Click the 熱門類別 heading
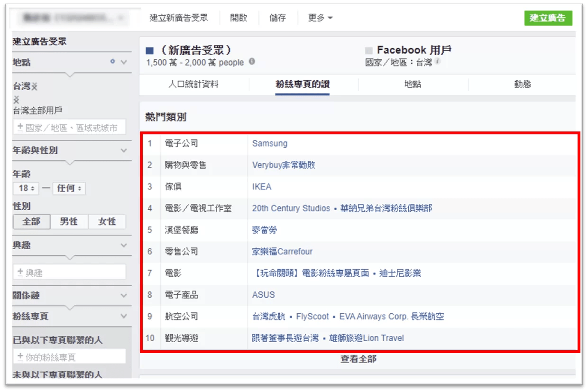This screenshot has width=588, height=392. (165, 117)
